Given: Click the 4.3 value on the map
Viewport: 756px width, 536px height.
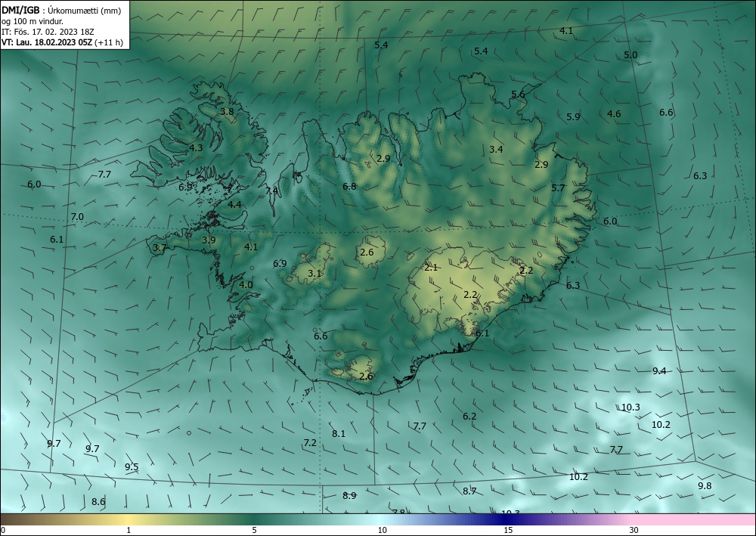Looking at the screenshot, I should pos(196,148).
